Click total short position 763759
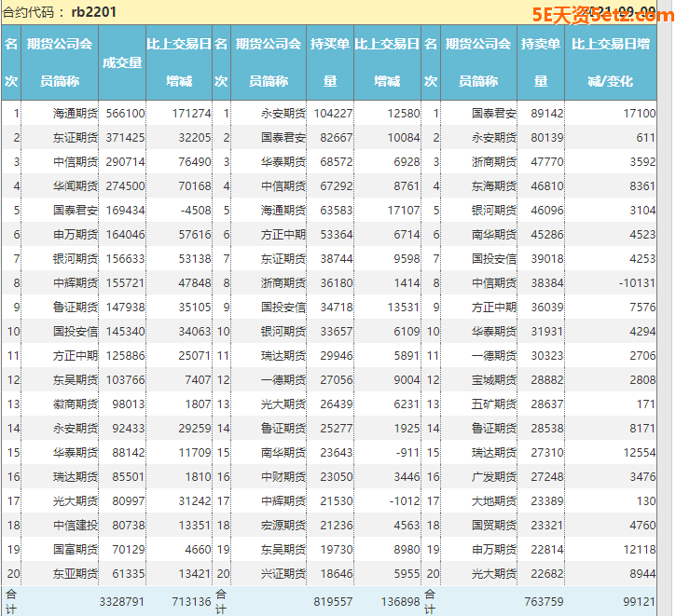Viewport: 676px width, 616px height. coord(545,601)
